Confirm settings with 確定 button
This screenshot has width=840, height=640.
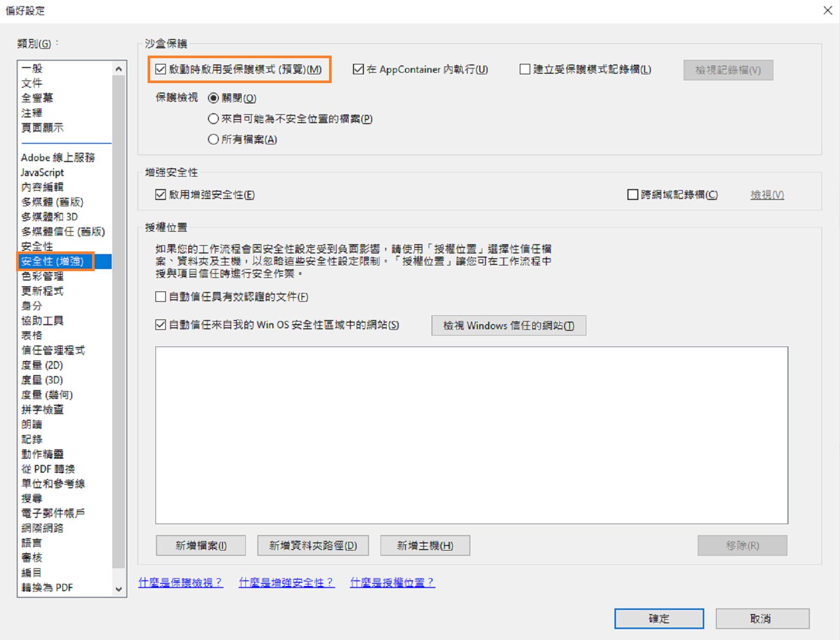pos(659,619)
